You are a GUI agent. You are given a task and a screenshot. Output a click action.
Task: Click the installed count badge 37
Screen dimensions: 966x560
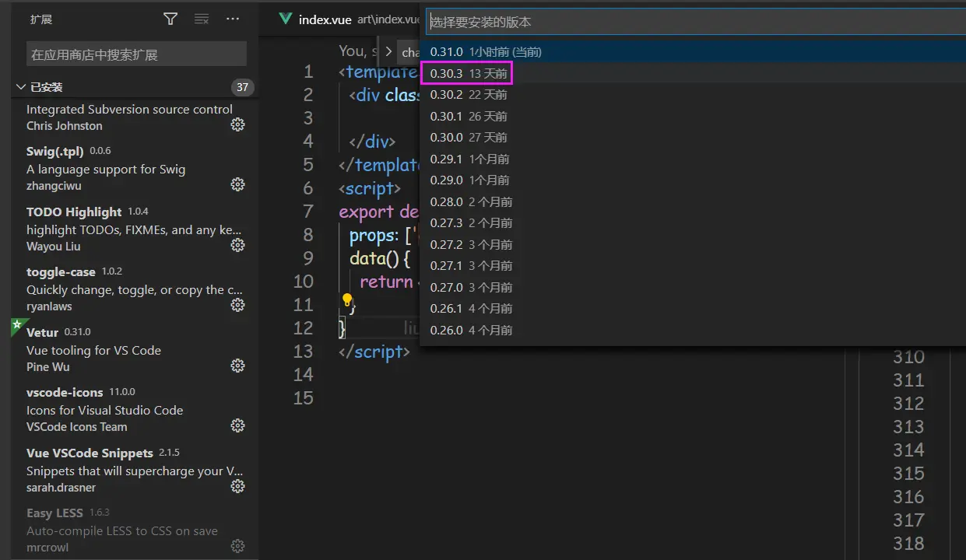tap(242, 87)
